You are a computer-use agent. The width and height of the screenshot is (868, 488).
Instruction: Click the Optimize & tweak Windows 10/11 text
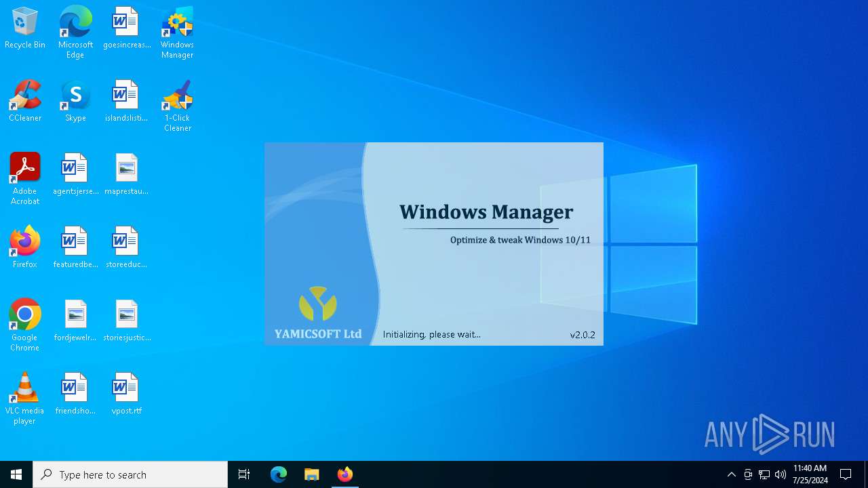pyautogui.click(x=520, y=240)
